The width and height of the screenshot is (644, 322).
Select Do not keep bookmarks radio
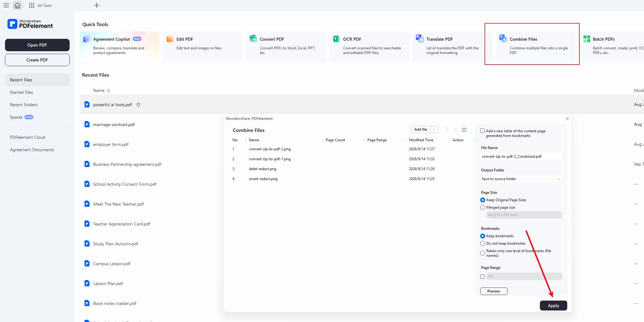[x=483, y=243]
